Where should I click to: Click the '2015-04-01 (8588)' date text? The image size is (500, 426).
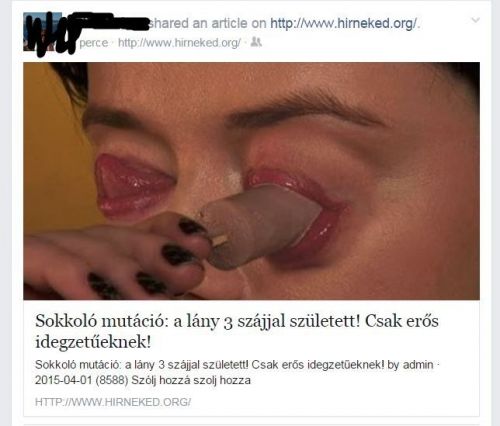(x=82, y=380)
